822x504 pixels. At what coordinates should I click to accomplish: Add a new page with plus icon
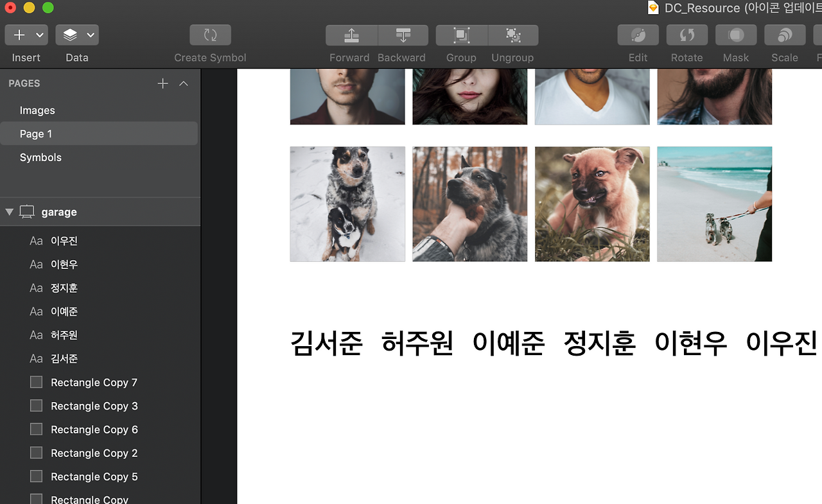(x=163, y=83)
